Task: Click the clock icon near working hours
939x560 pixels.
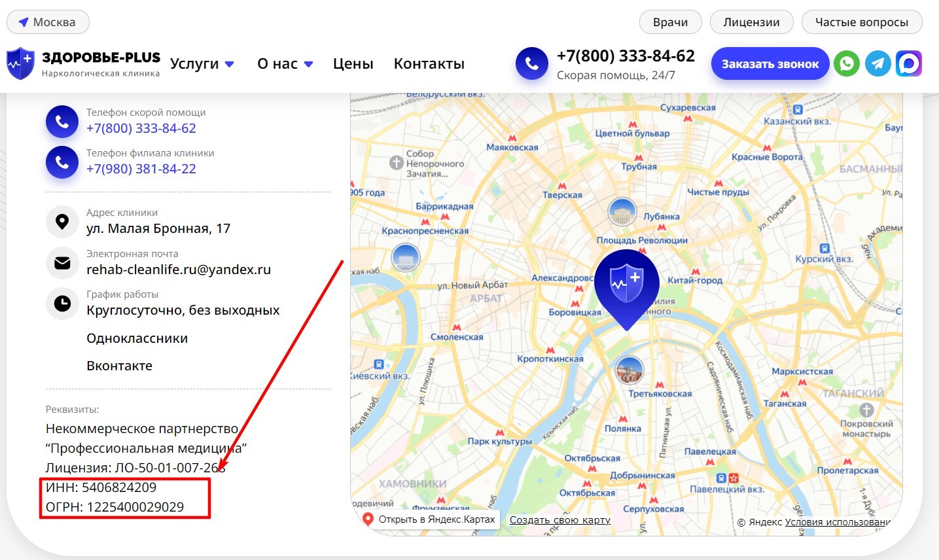Action: pyautogui.click(x=62, y=304)
